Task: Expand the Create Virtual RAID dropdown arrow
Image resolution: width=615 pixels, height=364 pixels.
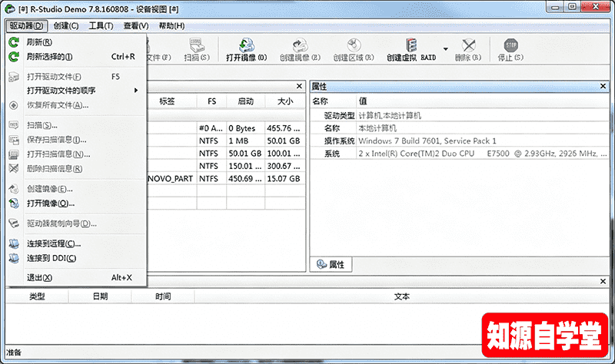Action: point(446,49)
